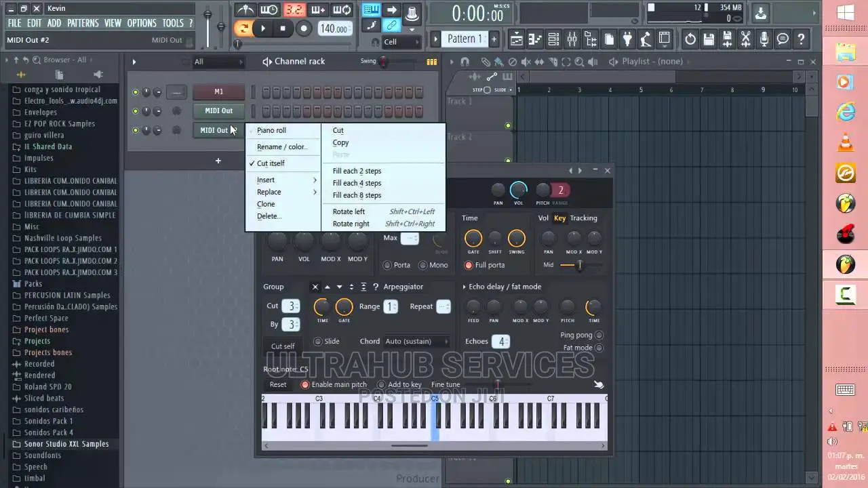868x488 pixels.
Task: Open the help question mark toolbar icon
Action: [801, 39]
